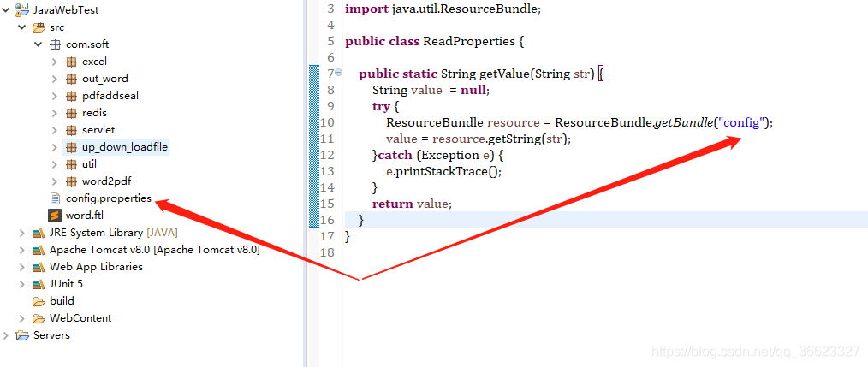Screen dimensions: 868x367
Task: Click the excel package icon
Action: point(71,62)
